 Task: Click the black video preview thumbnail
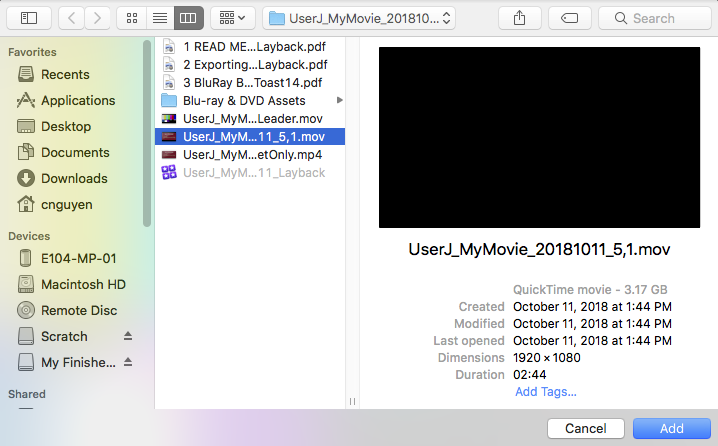click(x=539, y=137)
